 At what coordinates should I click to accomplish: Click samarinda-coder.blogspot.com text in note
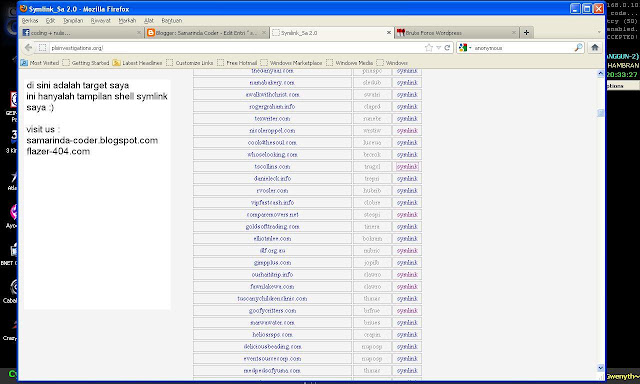tap(92, 140)
